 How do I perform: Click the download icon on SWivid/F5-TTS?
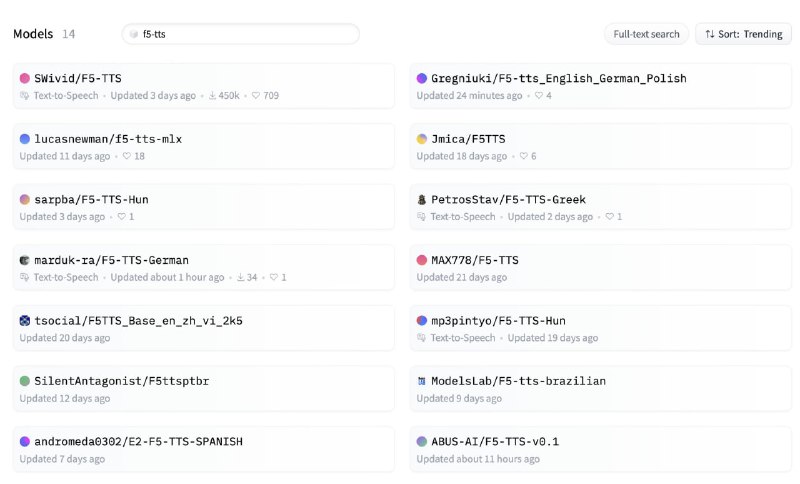tap(212, 95)
